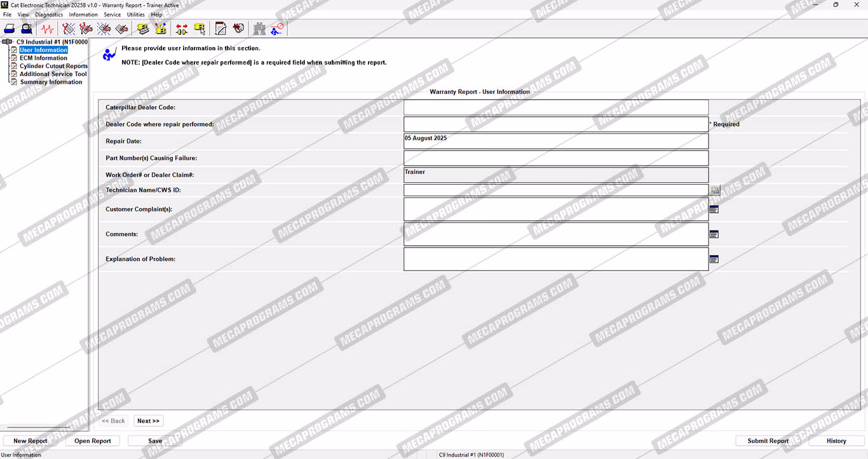
Task: Open the Configuration tool icon
Action: click(161, 29)
